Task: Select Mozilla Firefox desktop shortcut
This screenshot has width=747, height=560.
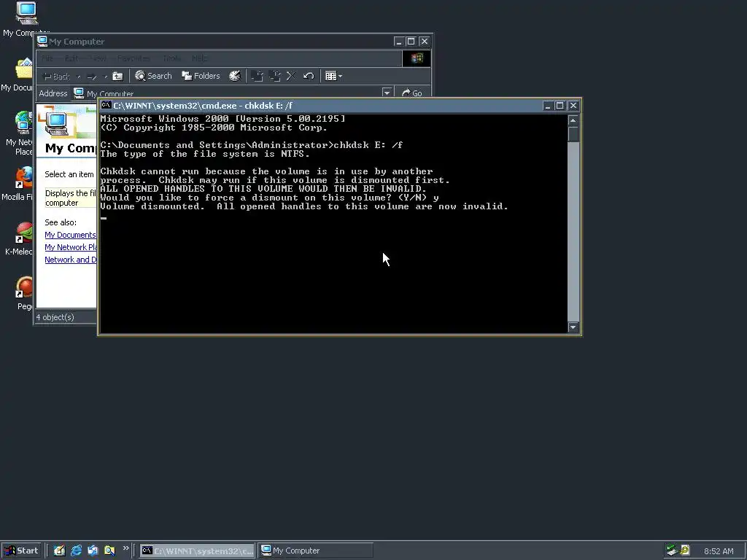Action: pyautogui.click(x=18, y=184)
